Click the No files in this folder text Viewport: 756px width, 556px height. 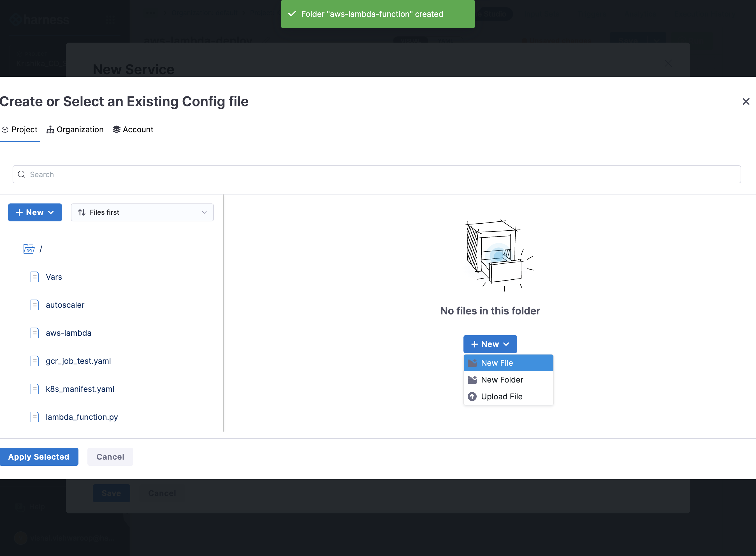[490, 311]
